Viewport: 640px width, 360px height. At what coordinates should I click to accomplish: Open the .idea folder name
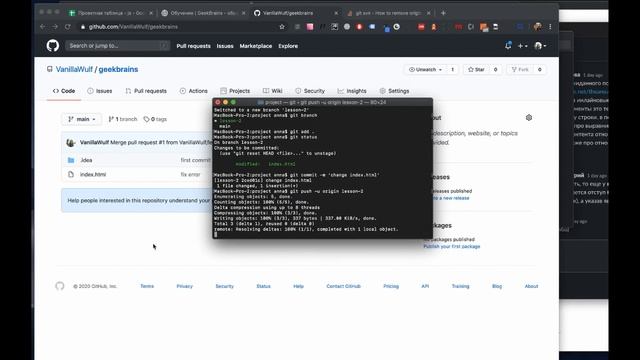(x=86, y=160)
